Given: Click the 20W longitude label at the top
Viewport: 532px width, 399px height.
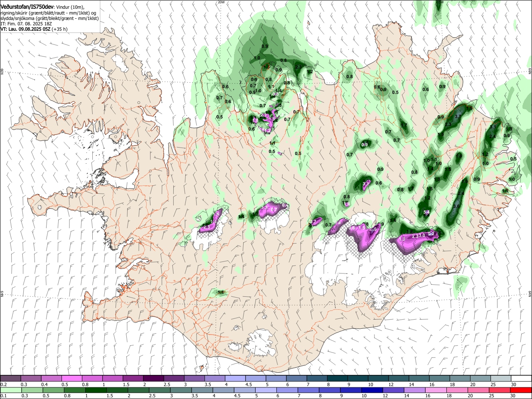Looking at the screenshot, I should click(221, 2).
